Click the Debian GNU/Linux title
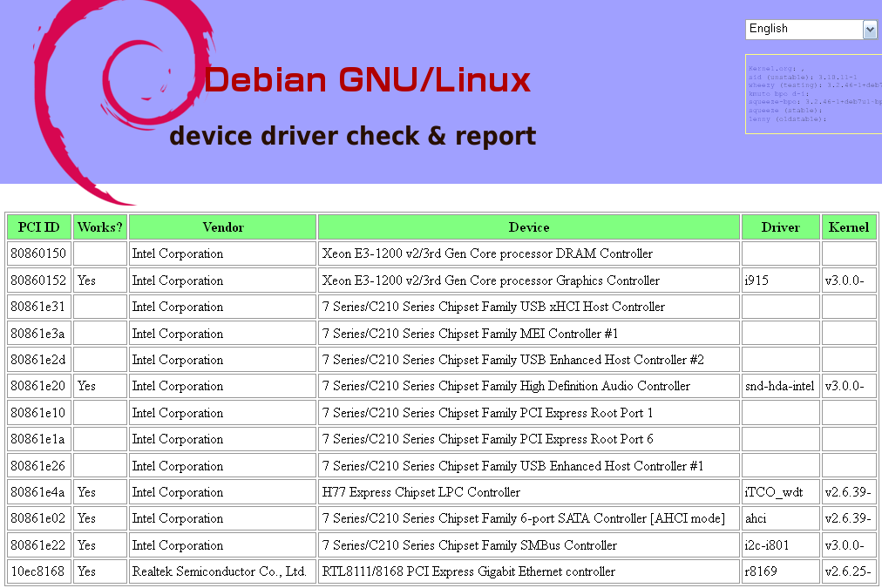This screenshot has height=588, width=882. click(x=367, y=80)
